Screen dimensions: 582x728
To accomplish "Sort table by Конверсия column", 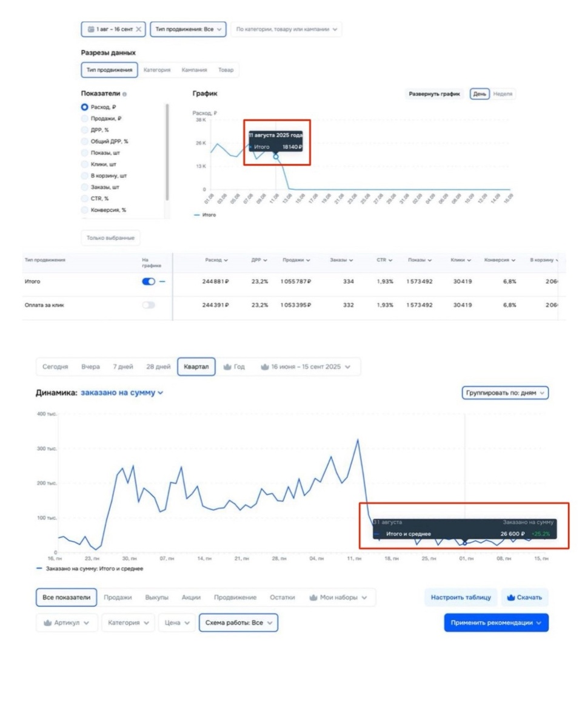I will (500, 260).
